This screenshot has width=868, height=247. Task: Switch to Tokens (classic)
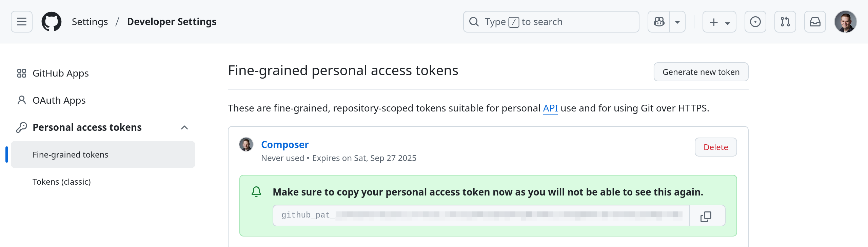61,182
